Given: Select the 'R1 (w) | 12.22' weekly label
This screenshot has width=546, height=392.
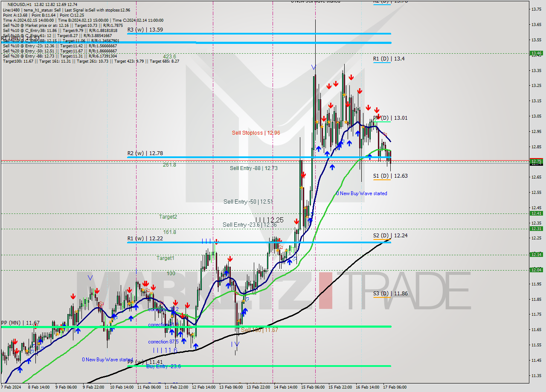Looking at the screenshot, I should pyautogui.click(x=145, y=239).
